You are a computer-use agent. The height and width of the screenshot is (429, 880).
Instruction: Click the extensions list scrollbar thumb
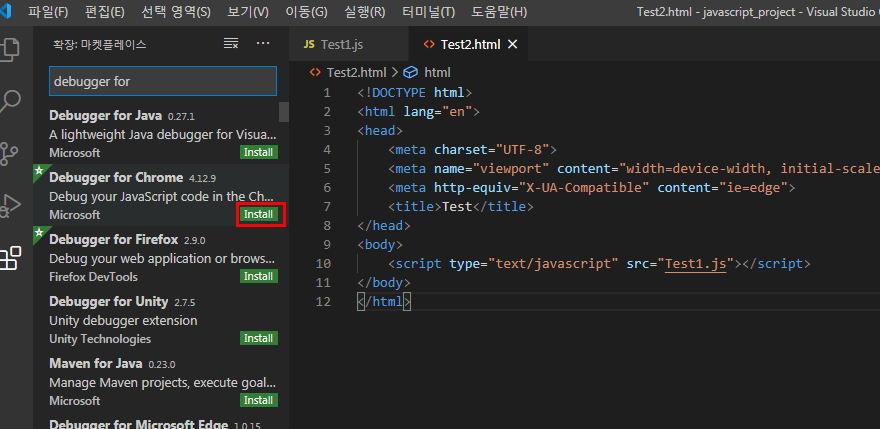pos(284,112)
